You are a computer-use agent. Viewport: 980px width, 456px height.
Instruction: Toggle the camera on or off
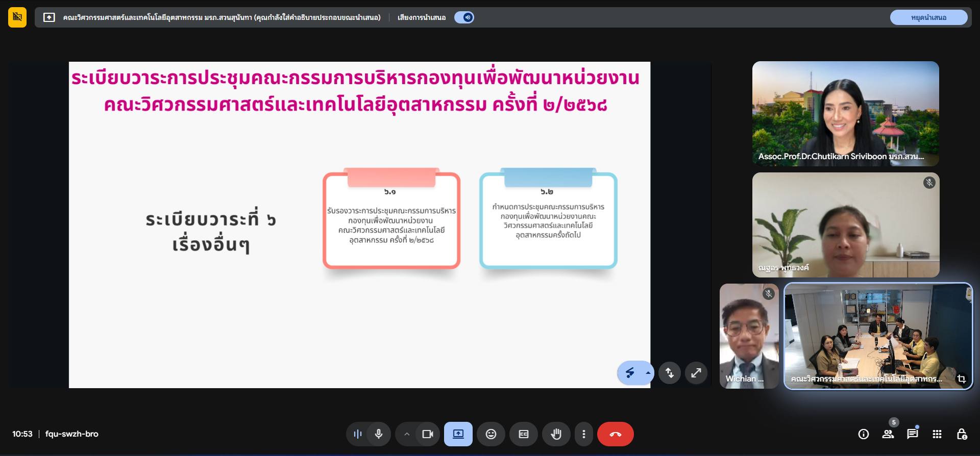pos(427,434)
